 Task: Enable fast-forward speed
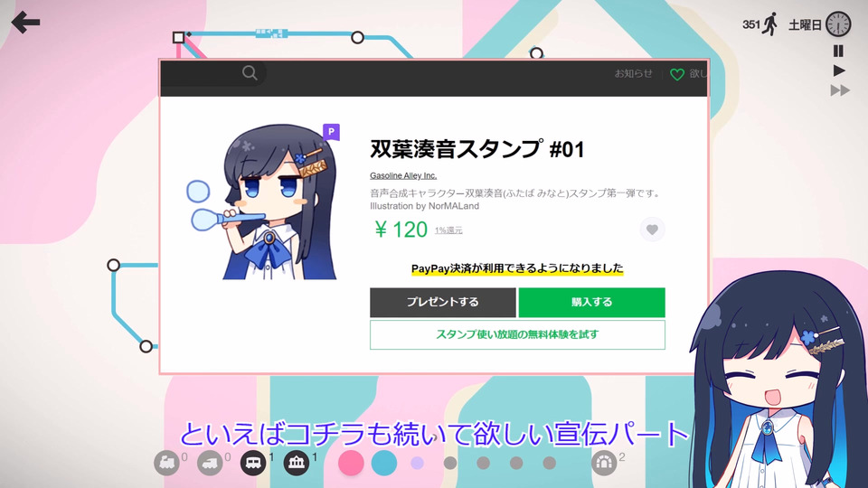(x=840, y=90)
